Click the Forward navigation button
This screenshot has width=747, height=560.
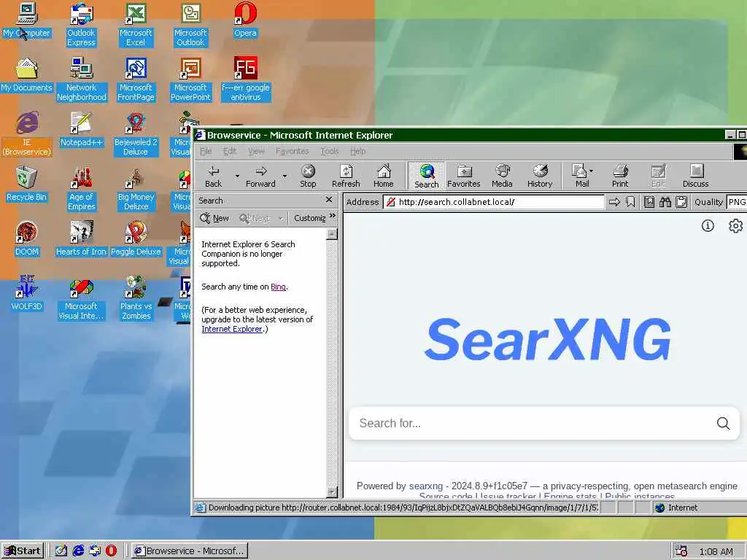(260, 176)
